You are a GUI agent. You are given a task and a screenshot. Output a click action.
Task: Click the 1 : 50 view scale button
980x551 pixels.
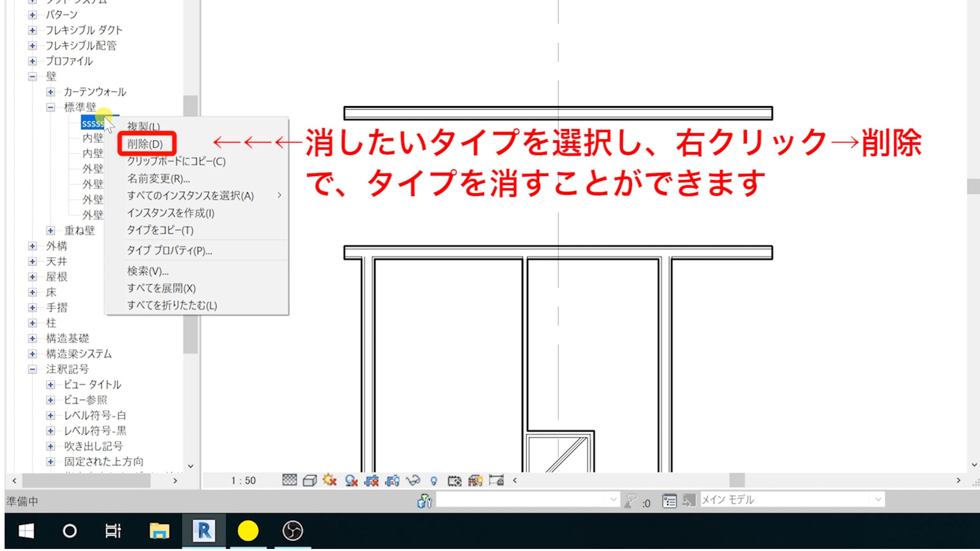[243, 481]
